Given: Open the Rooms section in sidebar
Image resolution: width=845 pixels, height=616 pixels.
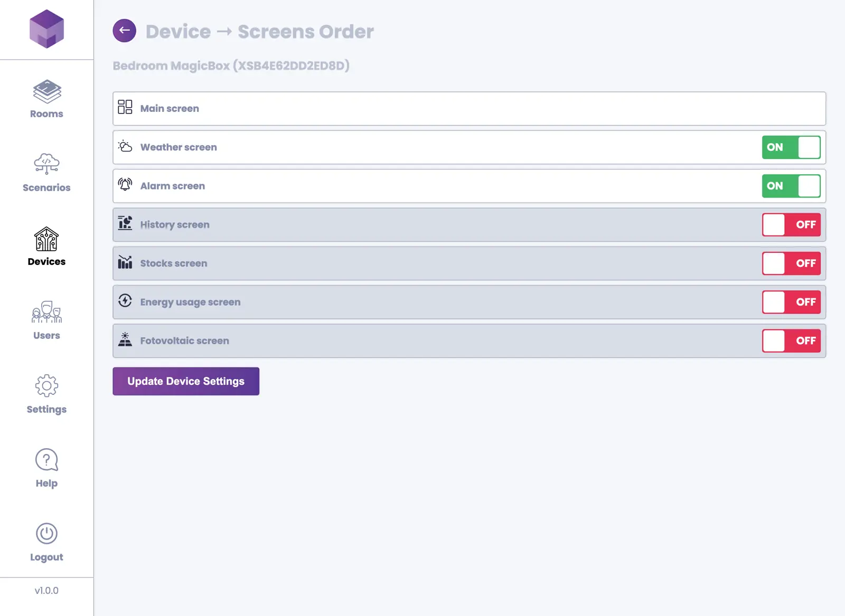Looking at the screenshot, I should pos(46,99).
